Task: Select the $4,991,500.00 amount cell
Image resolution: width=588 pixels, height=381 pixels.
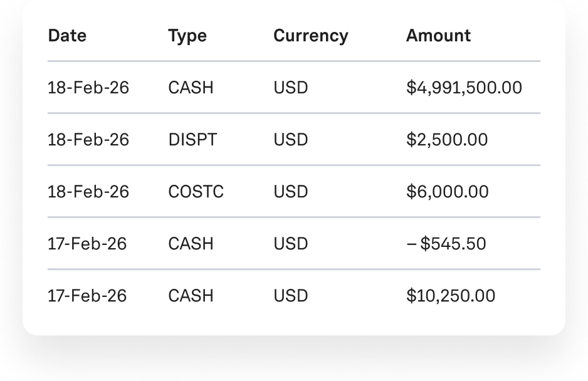Action: coord(464,88)
